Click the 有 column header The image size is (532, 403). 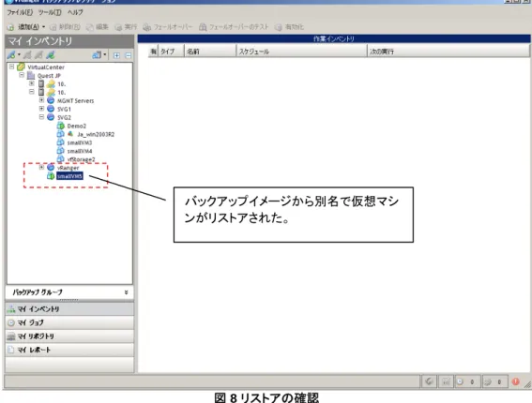tap(153, 52)
